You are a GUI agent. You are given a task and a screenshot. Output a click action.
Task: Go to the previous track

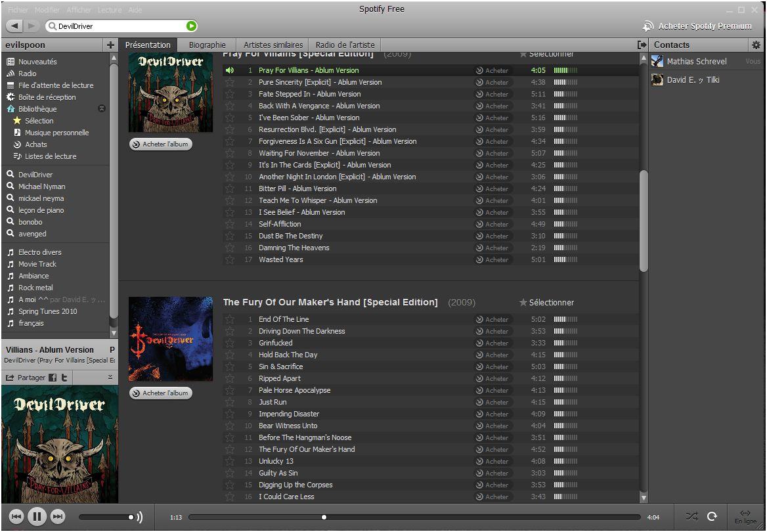[x=16, y=517]
